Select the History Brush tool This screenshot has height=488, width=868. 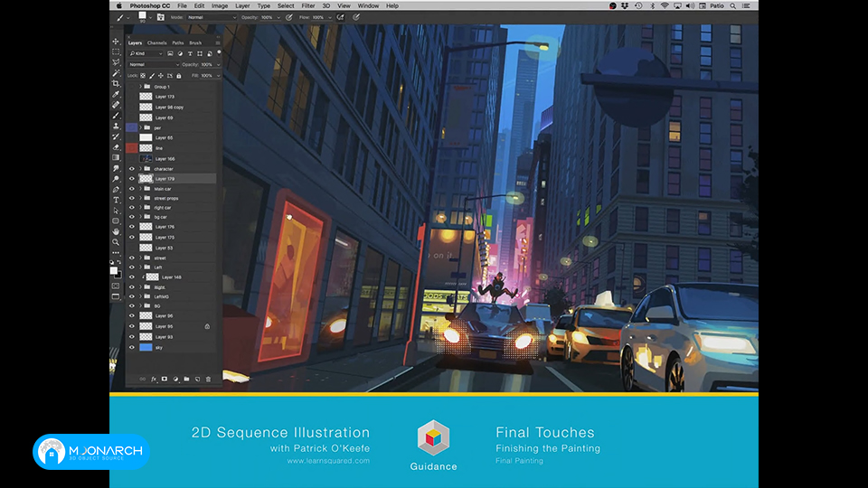[x=116, y=136]
